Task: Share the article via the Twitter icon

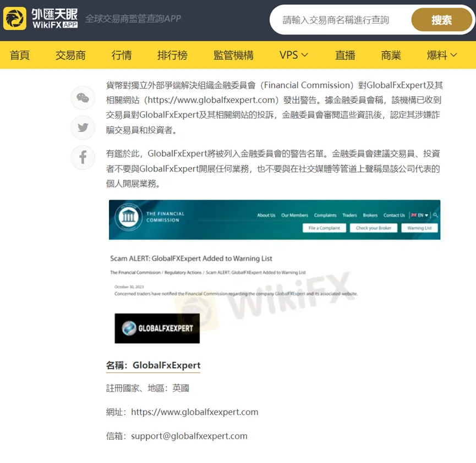Action: pyautogui.click(x=83, y=128)
